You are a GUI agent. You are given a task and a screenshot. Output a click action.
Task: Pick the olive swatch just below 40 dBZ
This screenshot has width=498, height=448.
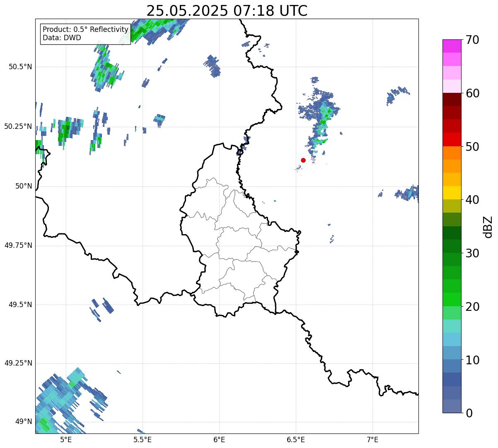pos(452,206)
